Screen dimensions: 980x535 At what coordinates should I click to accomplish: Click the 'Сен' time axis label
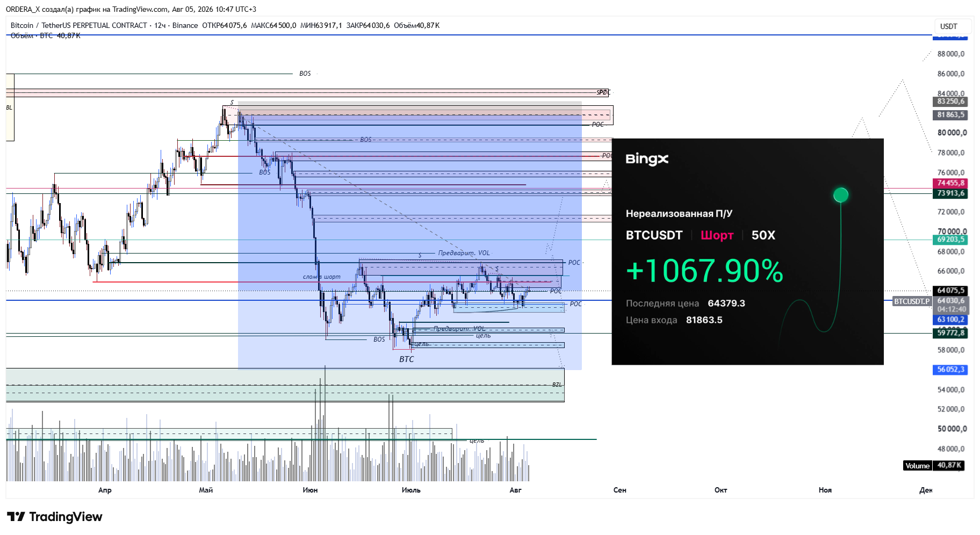[619, 490]
